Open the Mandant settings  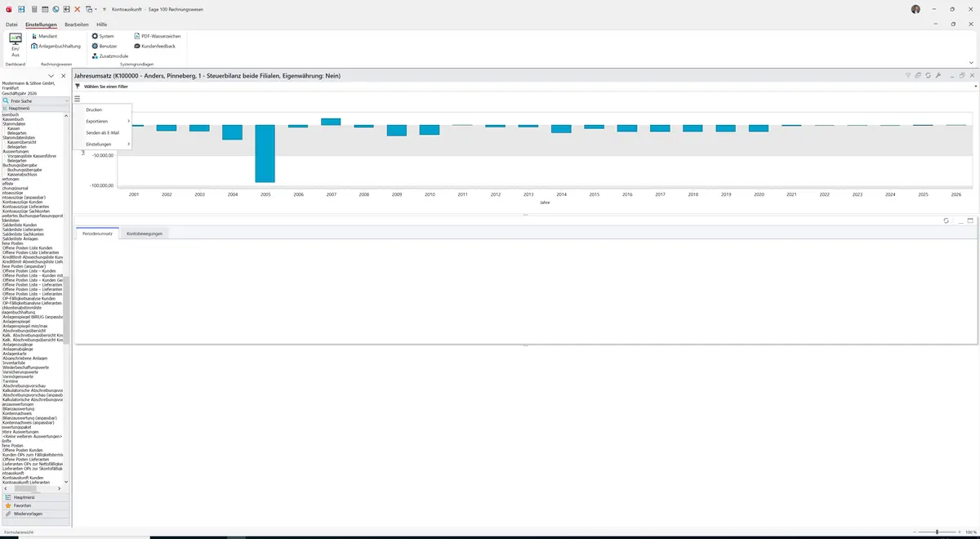(x=44, y=37)
